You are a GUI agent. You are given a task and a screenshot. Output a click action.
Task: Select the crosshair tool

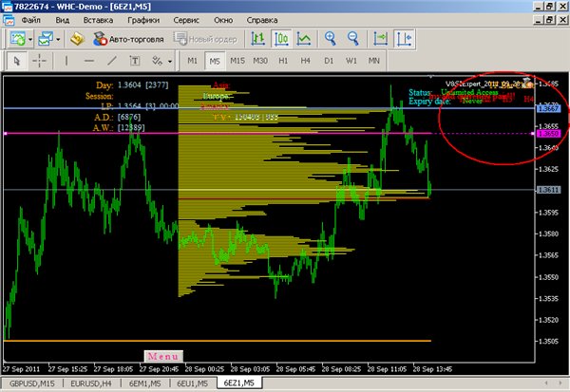click(x=39, y=61)
